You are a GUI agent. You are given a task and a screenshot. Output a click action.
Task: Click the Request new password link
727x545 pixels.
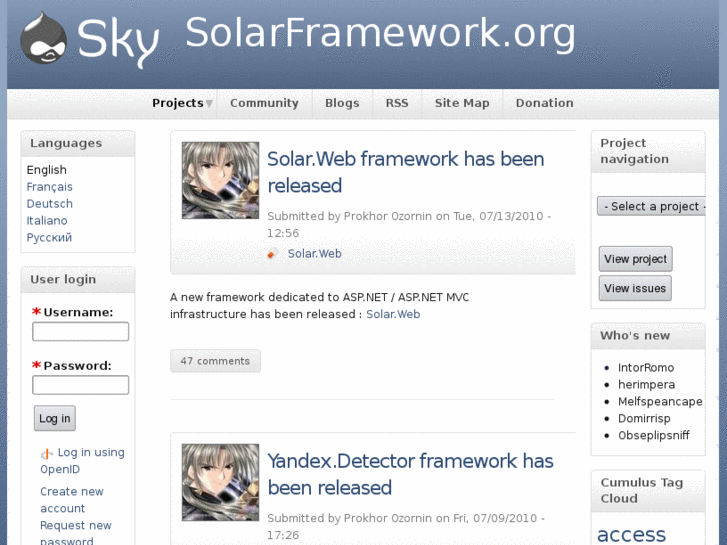coord(76,532)
